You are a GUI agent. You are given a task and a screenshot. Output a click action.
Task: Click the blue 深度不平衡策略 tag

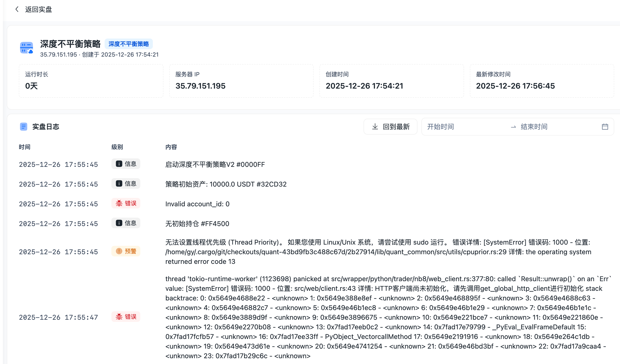(128, 44)
